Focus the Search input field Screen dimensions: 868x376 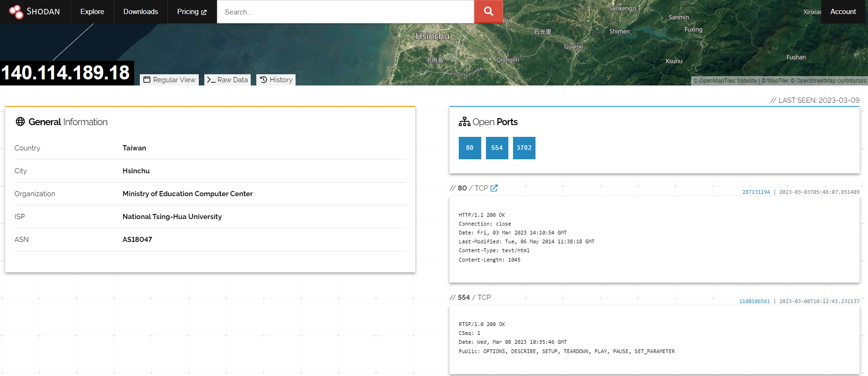(x=346, y=12)
